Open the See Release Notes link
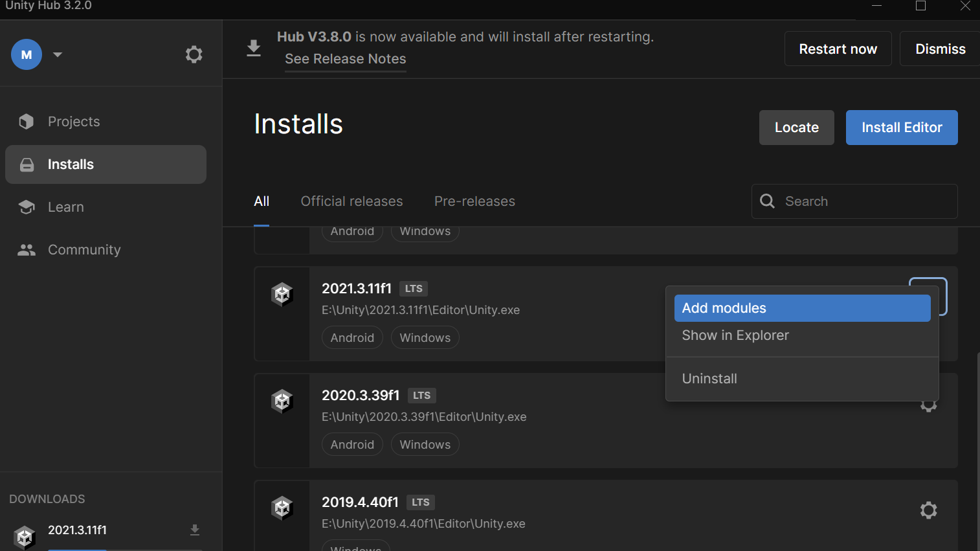This screenshot has height=551, width=980. (x=346, y=59)
